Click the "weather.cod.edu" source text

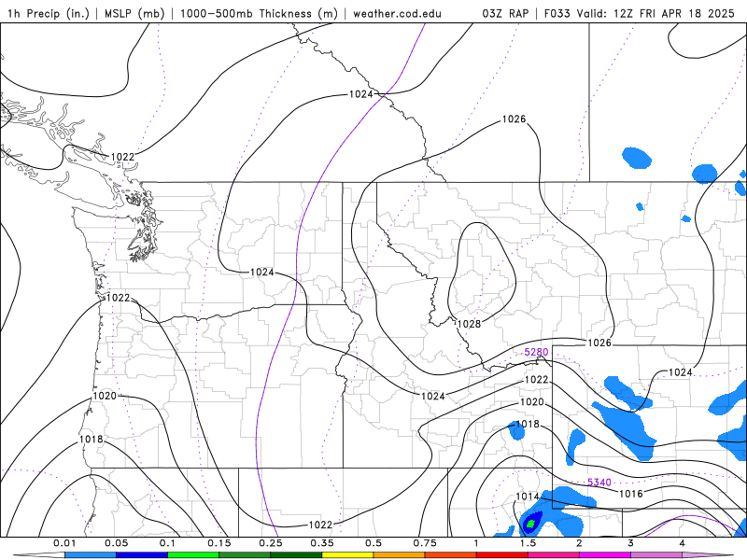(397, 13)
